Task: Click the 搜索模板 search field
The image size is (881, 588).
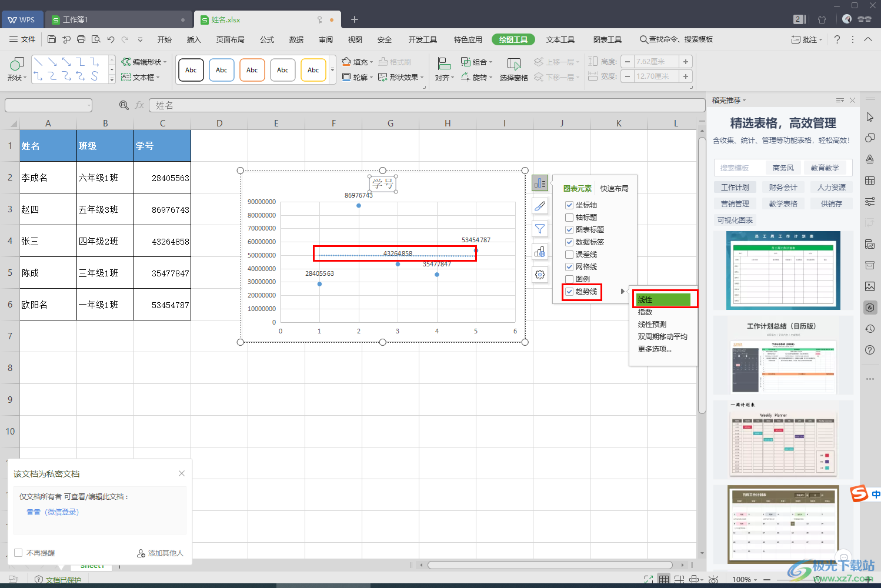Action: [x=739, y=168]
